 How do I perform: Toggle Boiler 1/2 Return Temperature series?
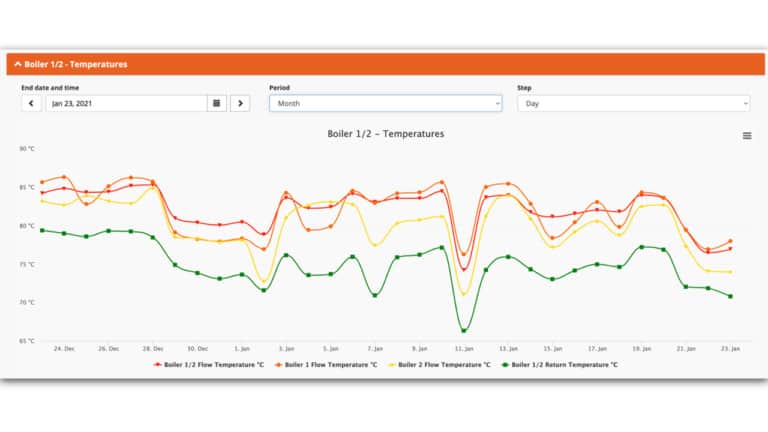point(560,365)
